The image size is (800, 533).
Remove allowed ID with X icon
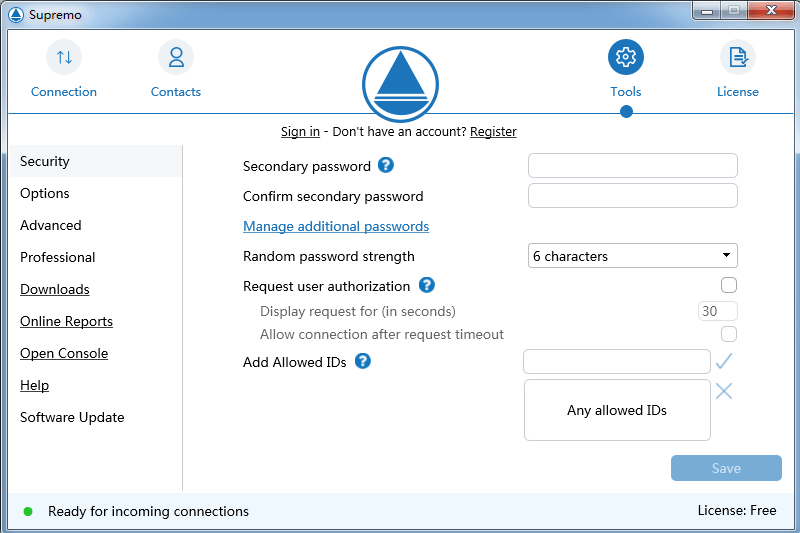point(724,391)
